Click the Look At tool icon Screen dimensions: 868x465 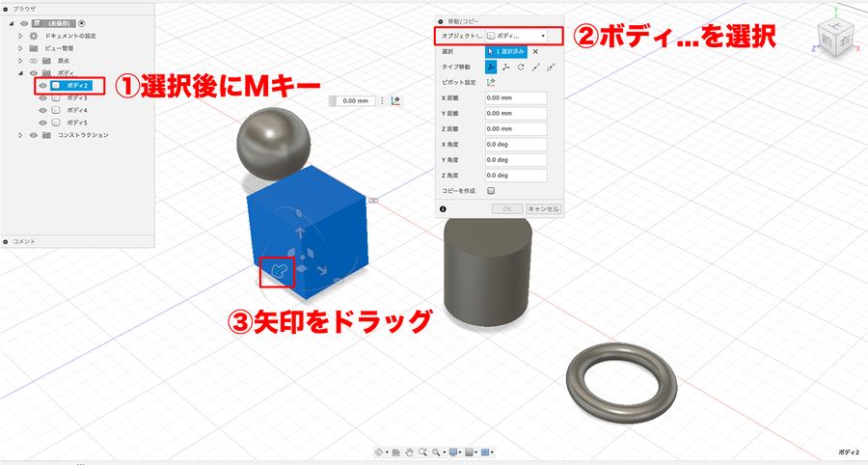point(395,452)
